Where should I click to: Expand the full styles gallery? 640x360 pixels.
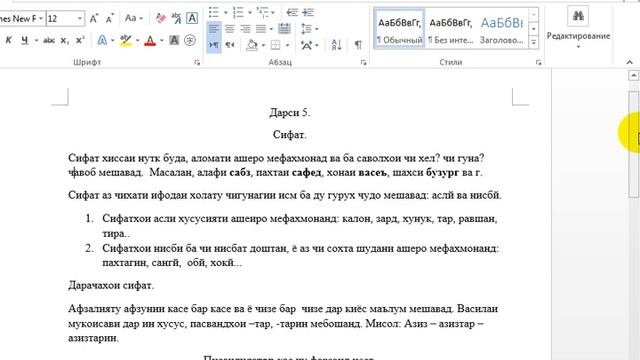533,42
